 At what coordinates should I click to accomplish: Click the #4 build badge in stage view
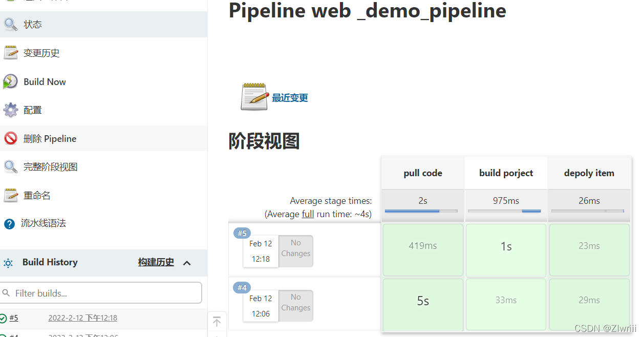pyautogui.click(x=242, y=288)
